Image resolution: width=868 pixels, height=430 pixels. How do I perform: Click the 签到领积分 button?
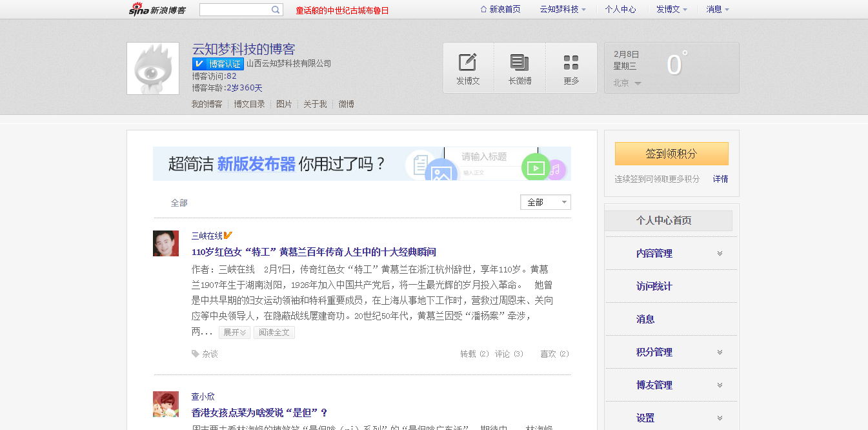(672, 154)
